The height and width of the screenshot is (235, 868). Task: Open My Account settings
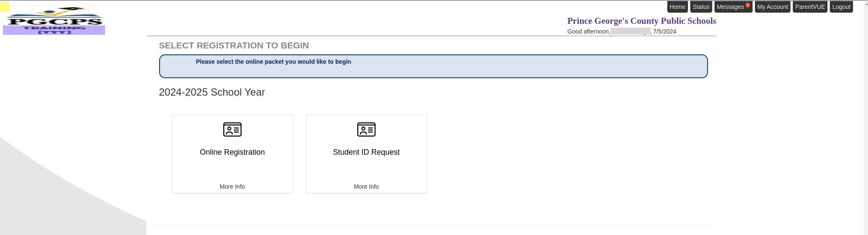pyautogui.click(x=772, y=7)
